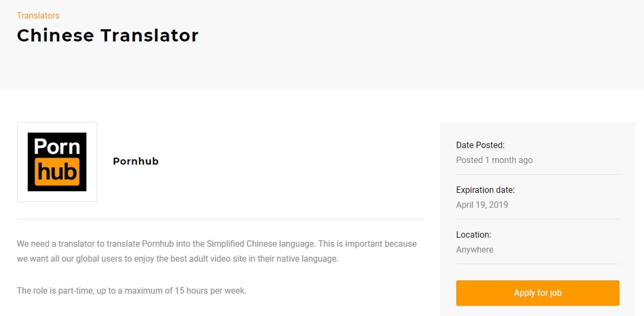Click the paragraph about Simplified Chinese translation
The height and width of the screenshot is (316, 644).
[217, 251]
